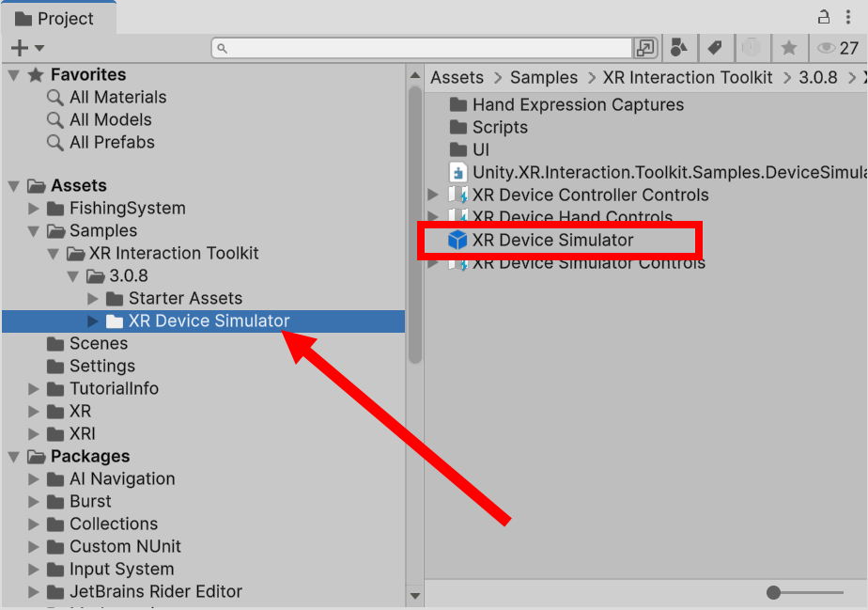Click tree scrollbar up arrow
868x610 pixels.
click(415, 75)
